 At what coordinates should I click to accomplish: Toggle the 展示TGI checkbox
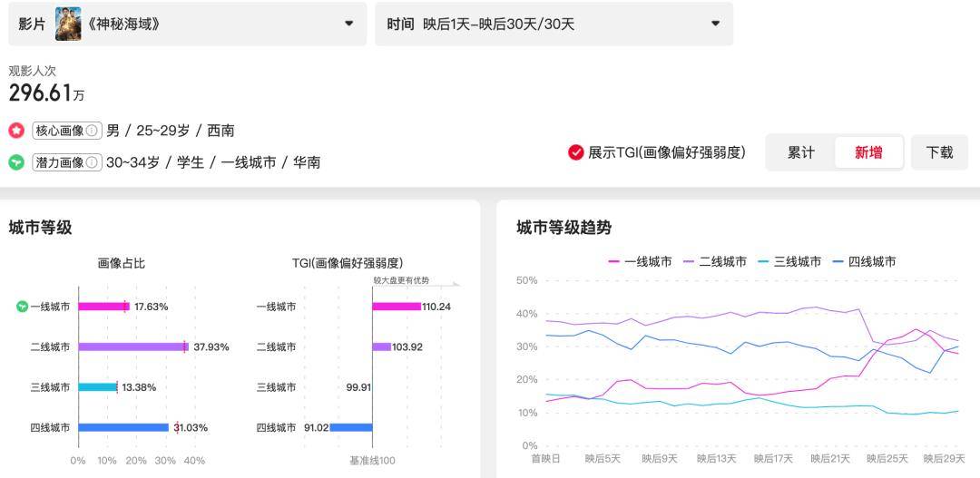(x=575, y=152)
